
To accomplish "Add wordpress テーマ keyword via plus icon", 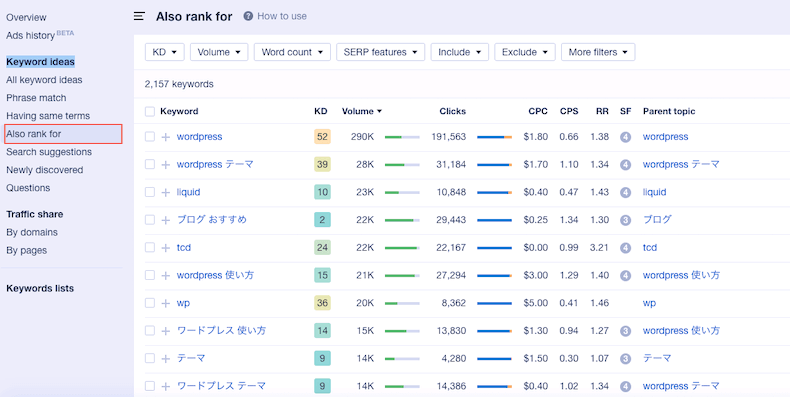I will [165, 165].
